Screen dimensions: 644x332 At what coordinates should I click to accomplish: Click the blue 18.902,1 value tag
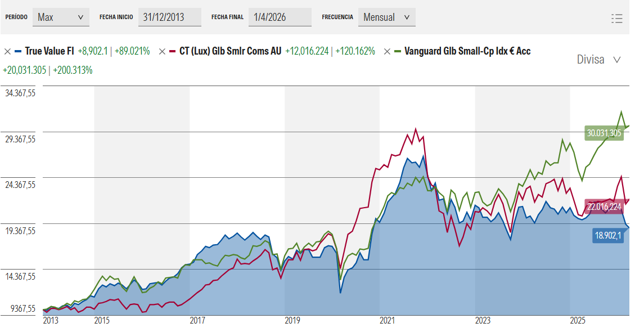[607, 235]
